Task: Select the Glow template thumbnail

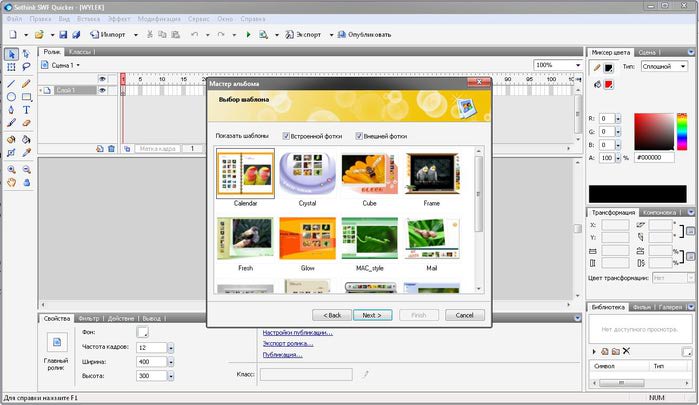Action: [307, 238]
